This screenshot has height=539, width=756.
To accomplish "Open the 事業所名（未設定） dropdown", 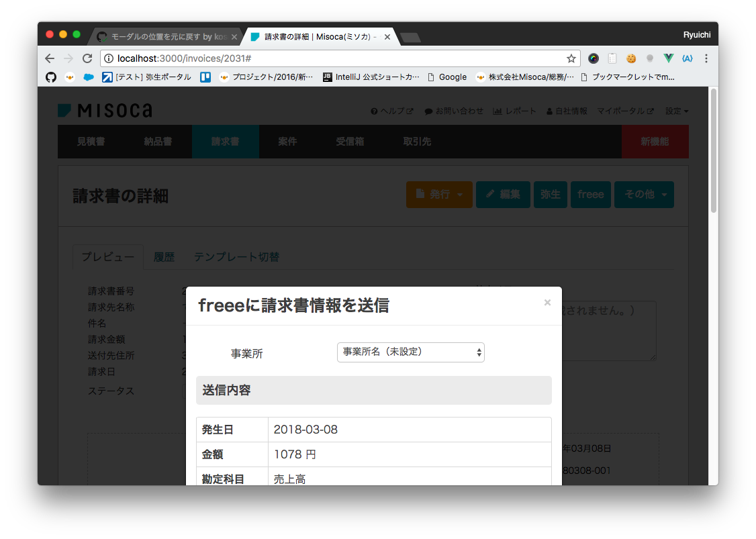I will 411,352.
